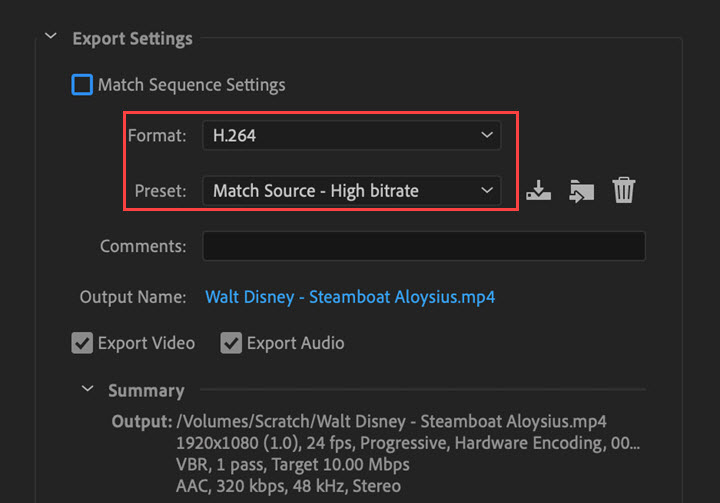Click into the Comments text field
This screenshot has width=720, height=503.
424,246
